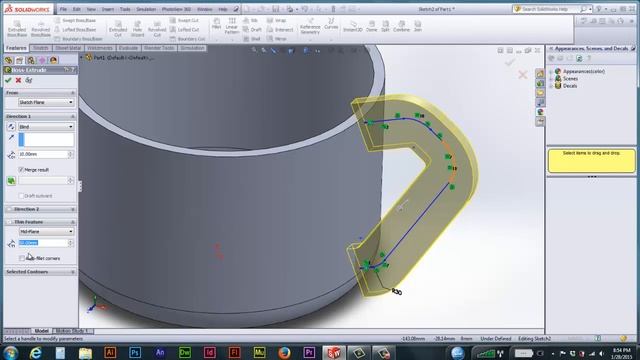640x360 pixels.
Task: Switch to the Sheet Metal tab
Action: [x=68, y=48]
